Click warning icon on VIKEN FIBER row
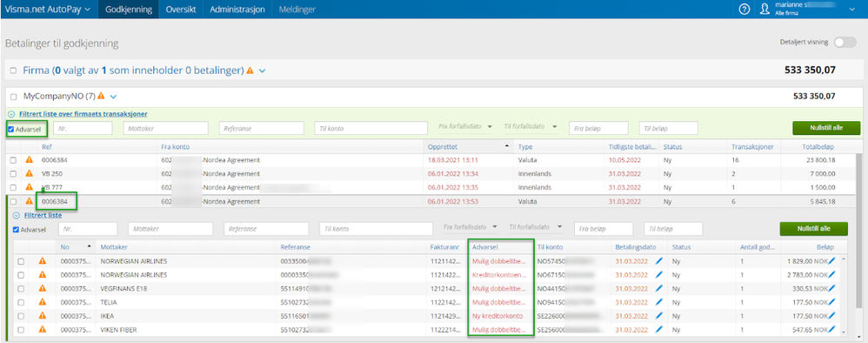 click(42, 330)
